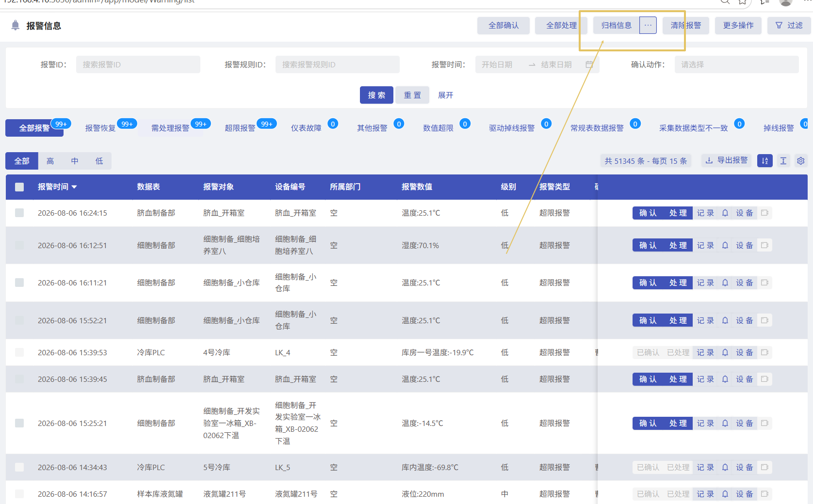Check the 2026-08-06 15:52:21 row checkbox
Screen dimensions: 813x504
coord(19,320)
